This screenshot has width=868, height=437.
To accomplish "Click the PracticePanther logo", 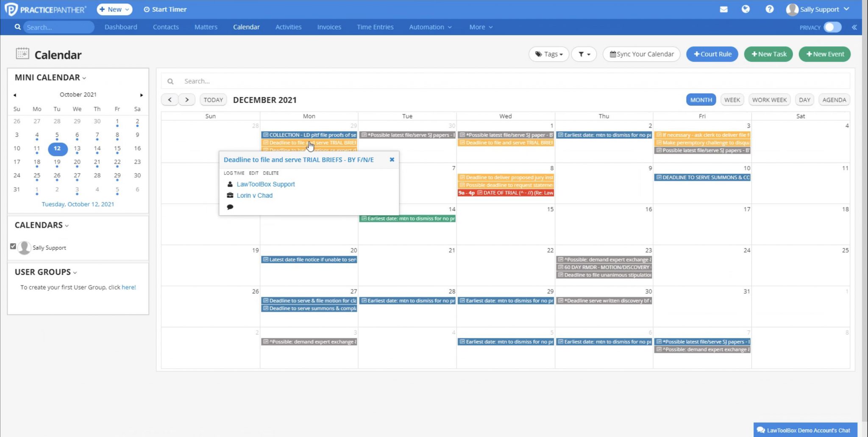I will pos(46,9).
